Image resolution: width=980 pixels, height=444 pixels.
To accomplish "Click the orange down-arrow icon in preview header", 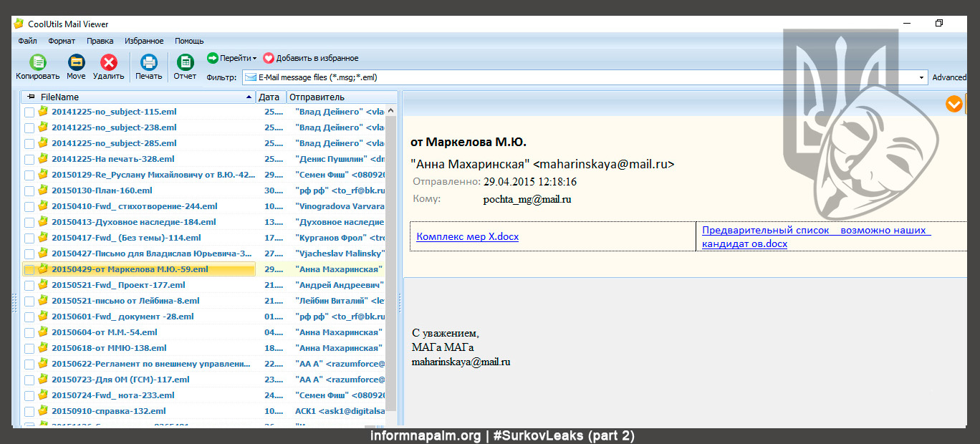I will [953, 105].
